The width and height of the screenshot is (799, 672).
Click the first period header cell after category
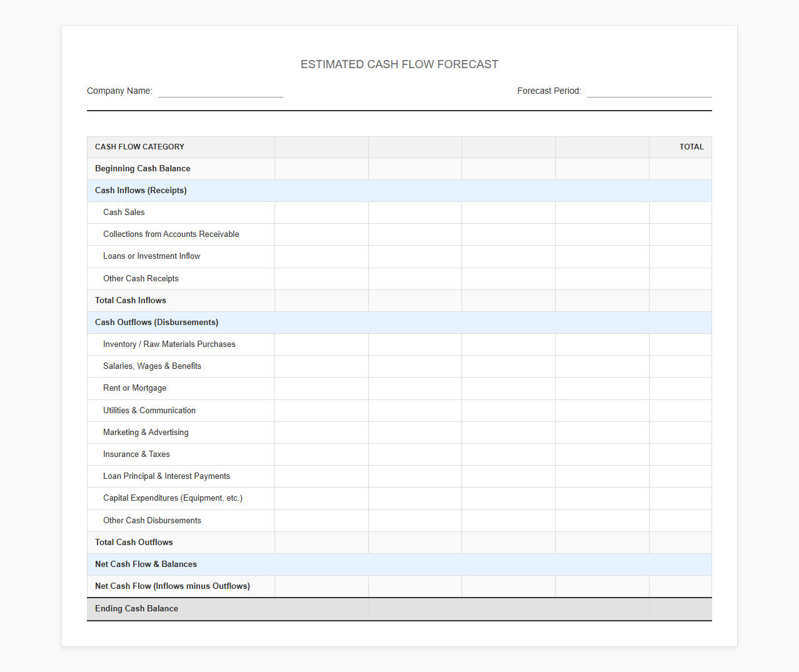point(321,147)
